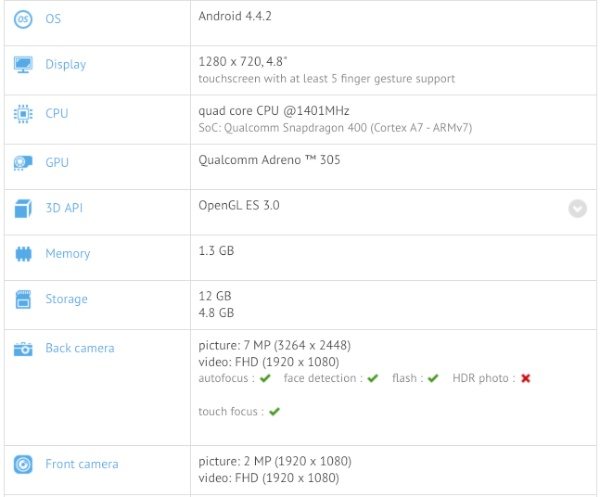Click the Front camera label
This screenshot has height=497, width=600.
(x=82, y=464)
